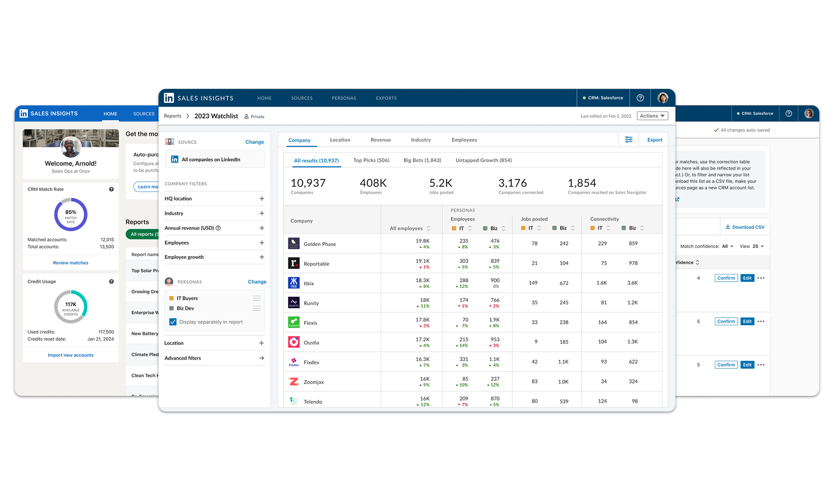Viewport: 834px width, 504px height.
Task: Click Import new accounts link
Action: [71, 355]
